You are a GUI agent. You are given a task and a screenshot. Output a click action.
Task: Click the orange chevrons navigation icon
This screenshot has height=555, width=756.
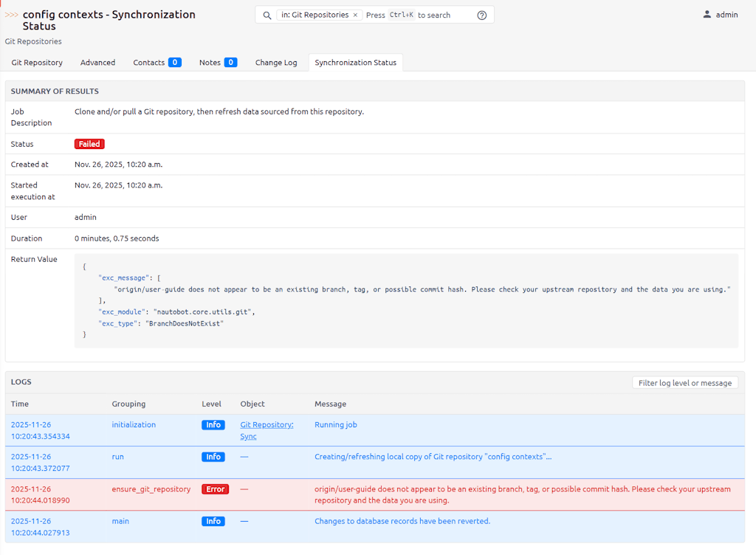(x=12, y=15)
